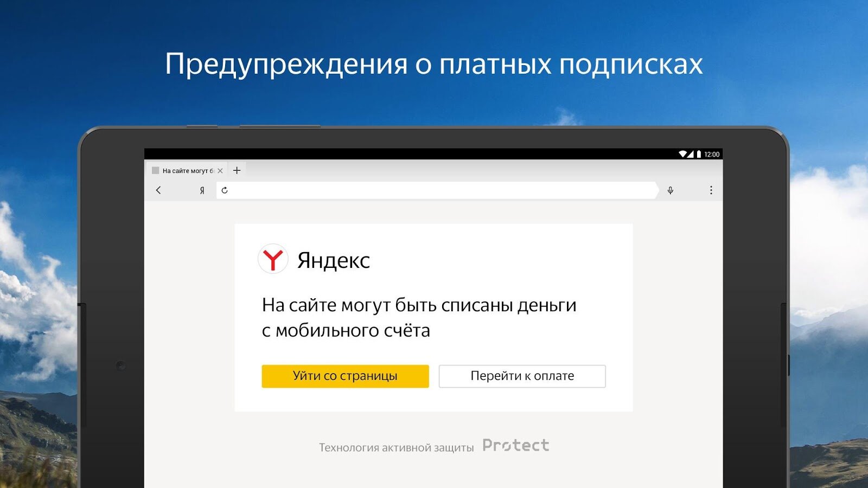
Task: Click the red Yandex Y logo
Action: coord(273,259)
